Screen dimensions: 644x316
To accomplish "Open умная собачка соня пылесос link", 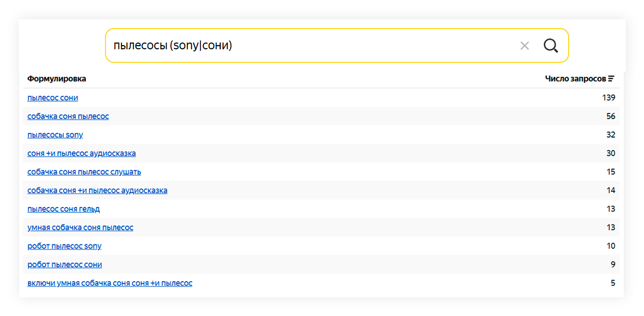I will tap(81, 228).
